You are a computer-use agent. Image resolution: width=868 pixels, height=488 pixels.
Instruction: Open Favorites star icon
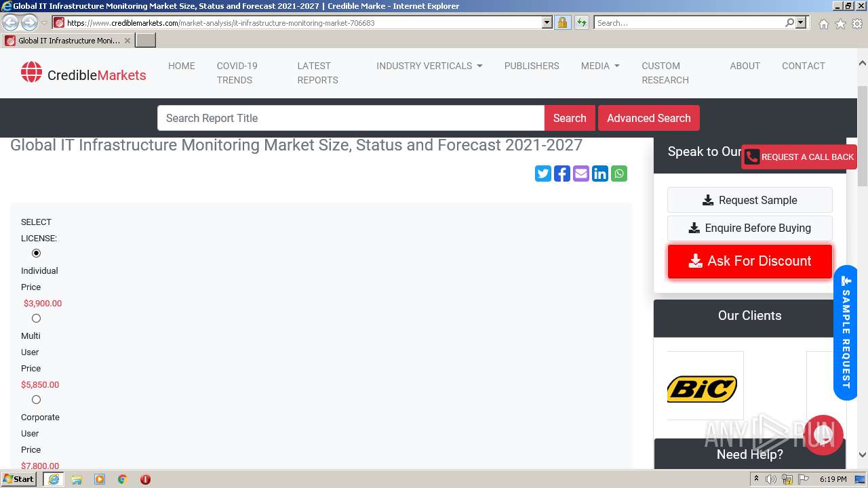pyautogui.click(x=840, y=24)
